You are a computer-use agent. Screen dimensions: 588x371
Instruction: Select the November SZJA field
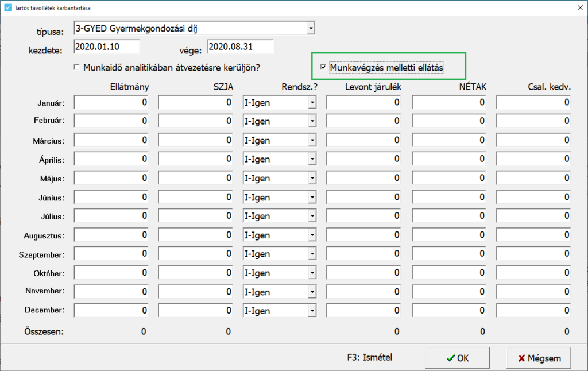195,292
